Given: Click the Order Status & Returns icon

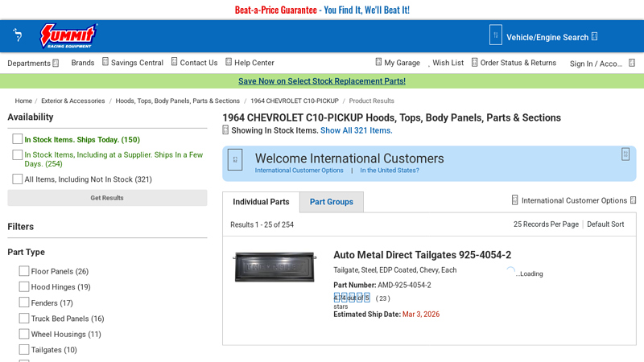Looking at the screenshot, I should coord(475,62).
